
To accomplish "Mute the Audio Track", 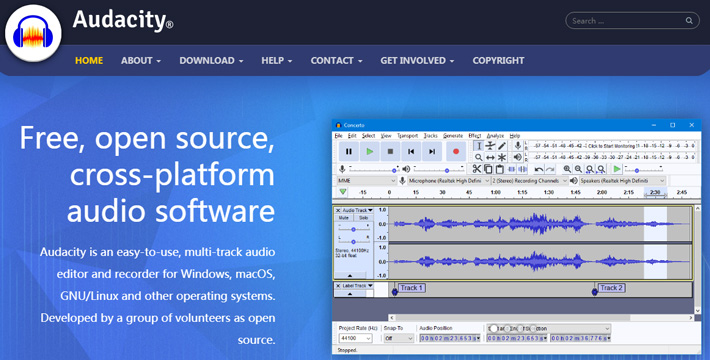I will 344,218.
